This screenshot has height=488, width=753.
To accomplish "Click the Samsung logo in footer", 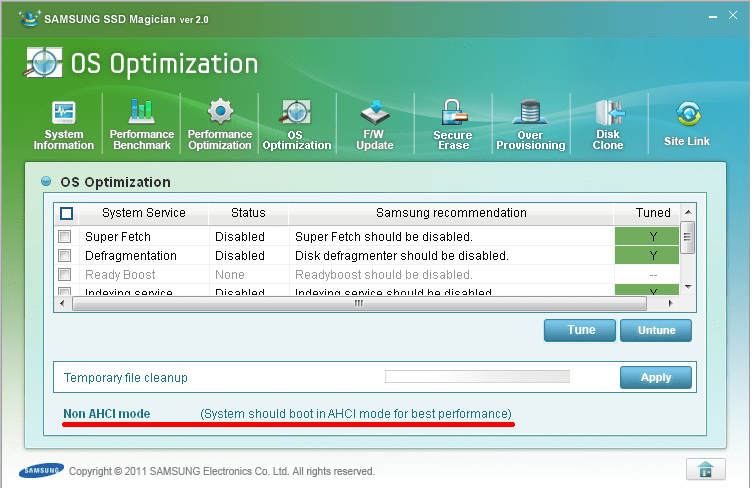I will (x=41, y=471).
